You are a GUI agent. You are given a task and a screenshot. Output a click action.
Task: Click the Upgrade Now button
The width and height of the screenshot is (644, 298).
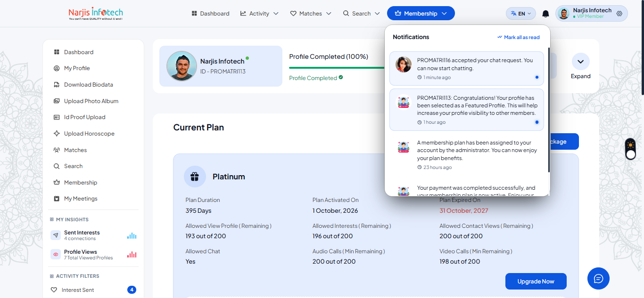click(536, 282)
